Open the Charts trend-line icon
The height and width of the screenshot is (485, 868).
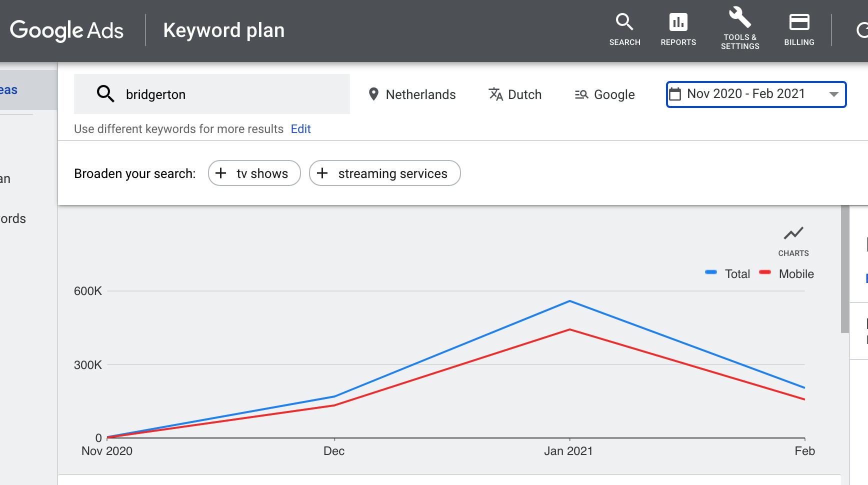pos(793,233)
